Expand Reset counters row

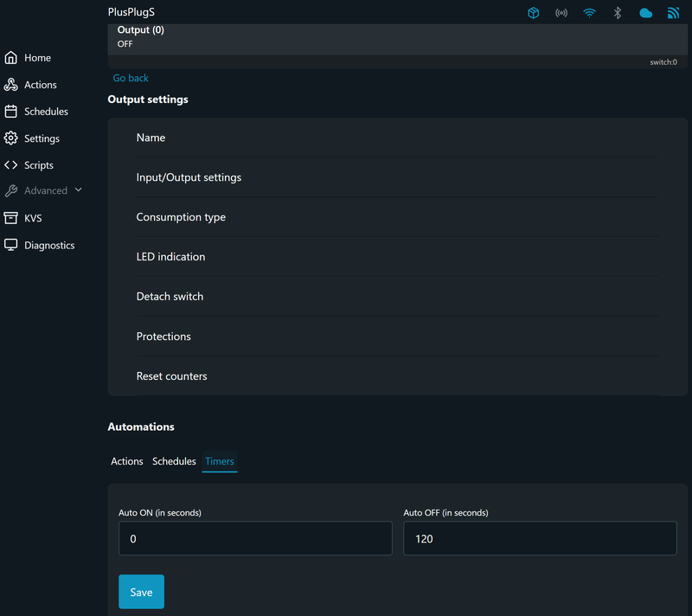click(x=397, y=376)
